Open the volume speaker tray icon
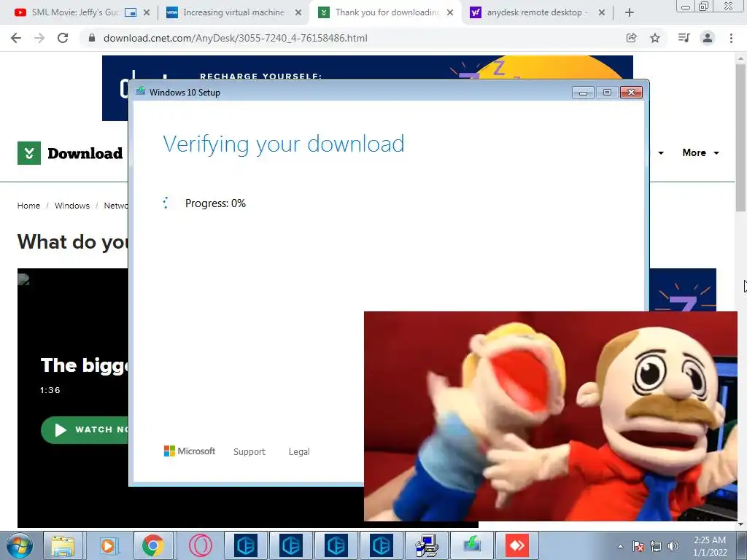Image resolution: width=747 pixels, height=560 pixels. (673, 546)
